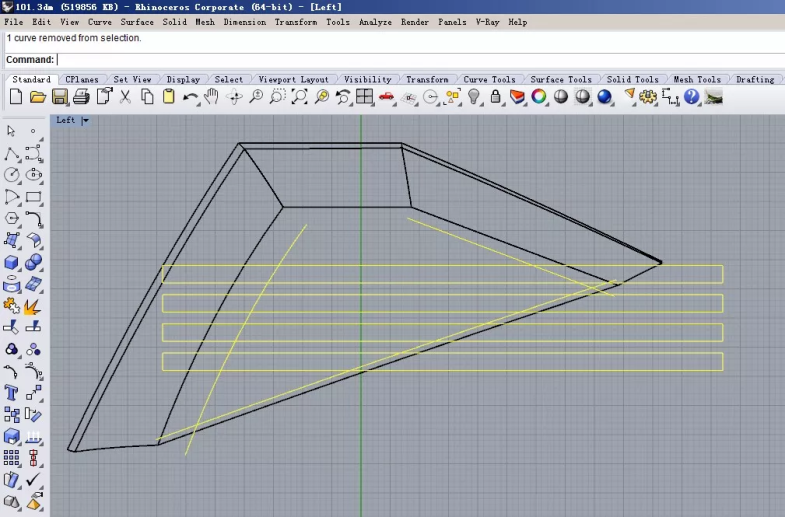Select the Cut scissors icon

[126, 97]
